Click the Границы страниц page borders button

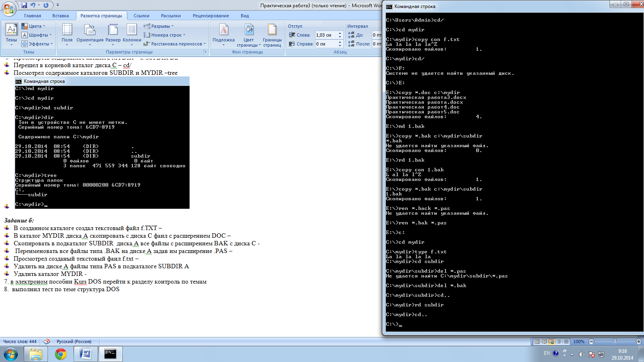coord(272,35)
